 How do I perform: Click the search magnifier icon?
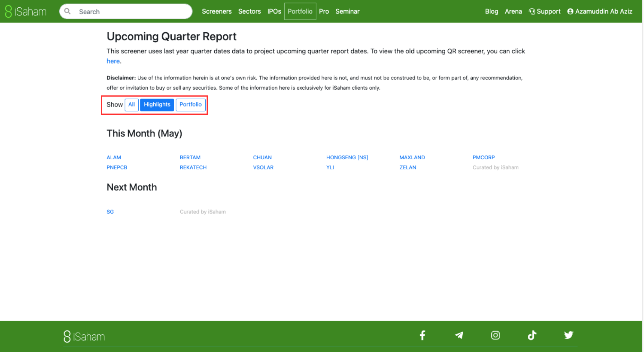tap(67, 11)
